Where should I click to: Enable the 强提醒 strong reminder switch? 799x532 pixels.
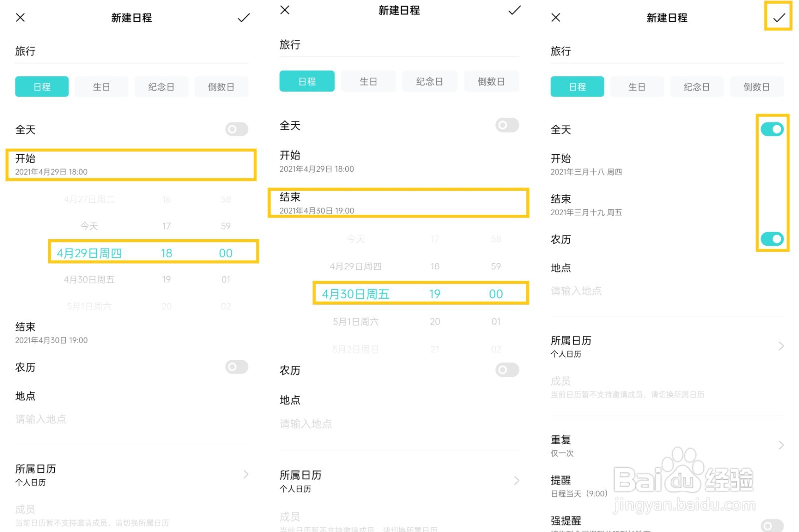click(772, 525)
